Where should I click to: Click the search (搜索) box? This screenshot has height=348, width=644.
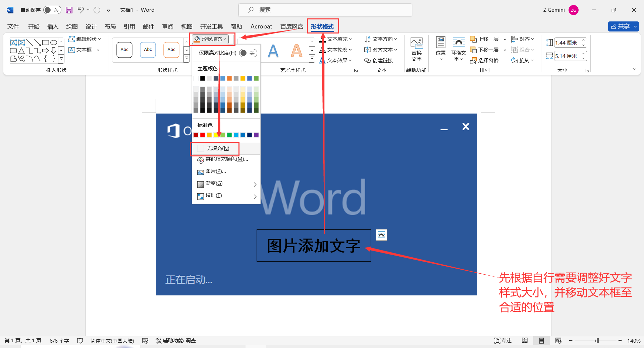[x=325, y=10]
